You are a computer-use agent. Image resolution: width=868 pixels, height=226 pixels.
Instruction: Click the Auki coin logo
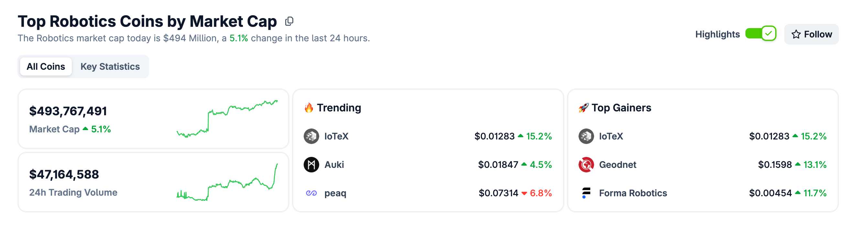click(x=311, y=164)
